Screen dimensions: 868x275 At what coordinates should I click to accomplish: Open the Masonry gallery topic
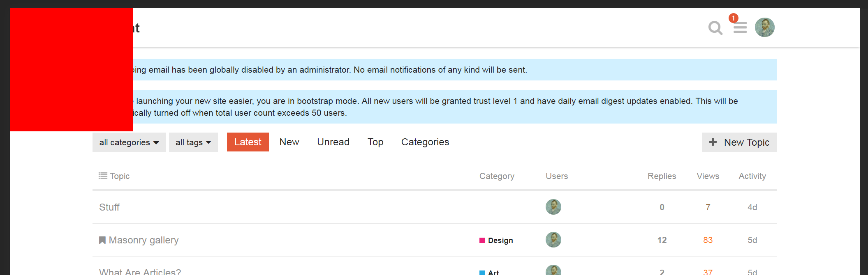[x=144, y=240]
